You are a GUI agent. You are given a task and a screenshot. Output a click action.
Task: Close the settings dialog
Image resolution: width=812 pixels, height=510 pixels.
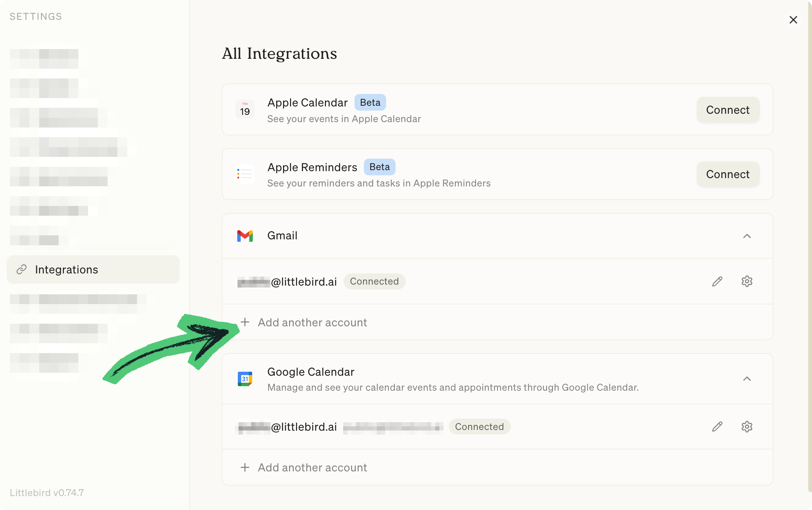793,20
